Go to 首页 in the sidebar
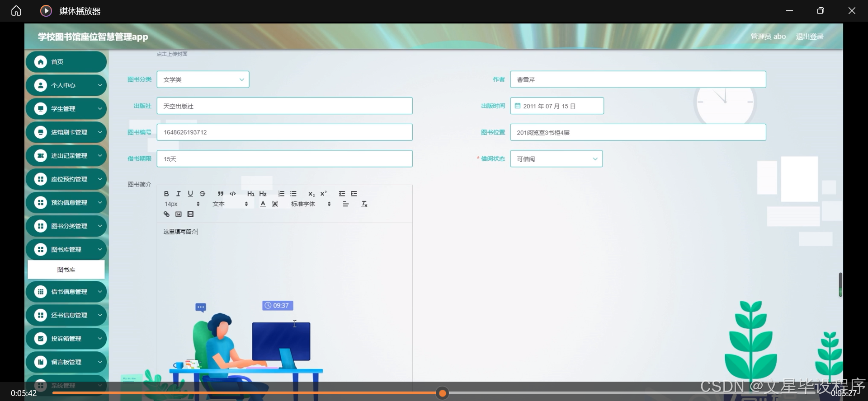868x401 pixels. tap(66, 62)
